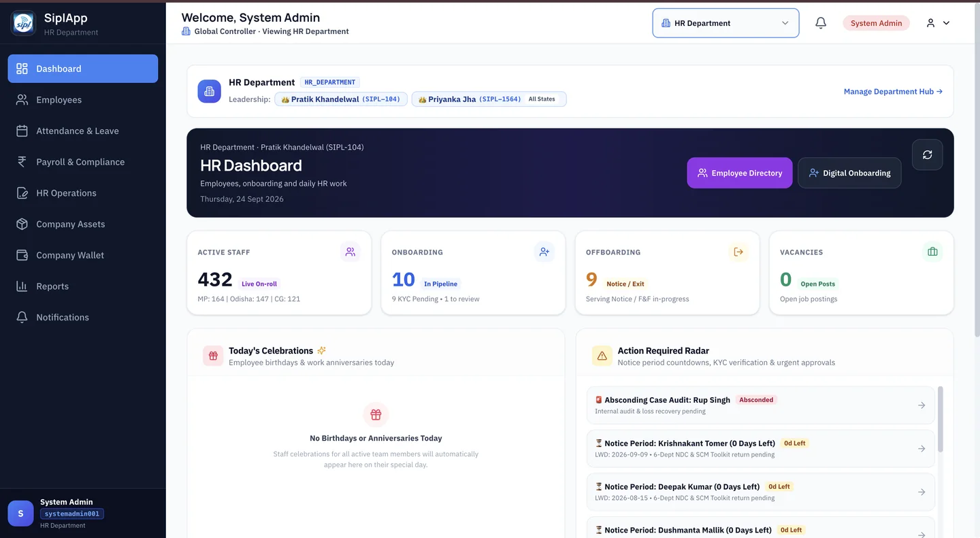The image size is (980, 538).
Task: Click the All States tag
Action: click(542, 99)
